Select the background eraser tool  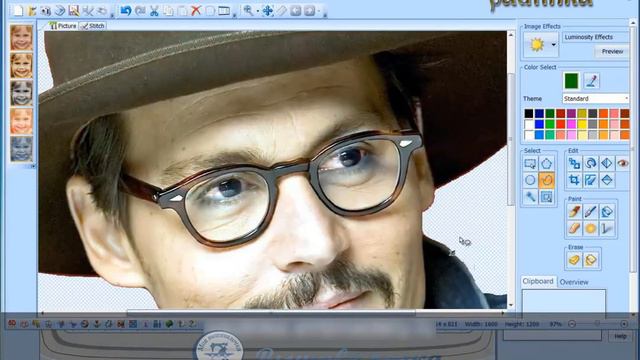pos(591,260)
